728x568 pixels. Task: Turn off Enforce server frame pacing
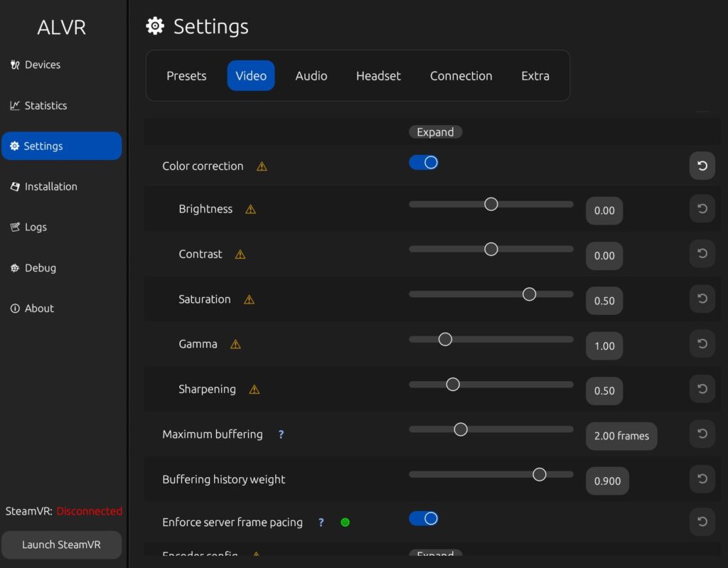(x=423, y=519)
